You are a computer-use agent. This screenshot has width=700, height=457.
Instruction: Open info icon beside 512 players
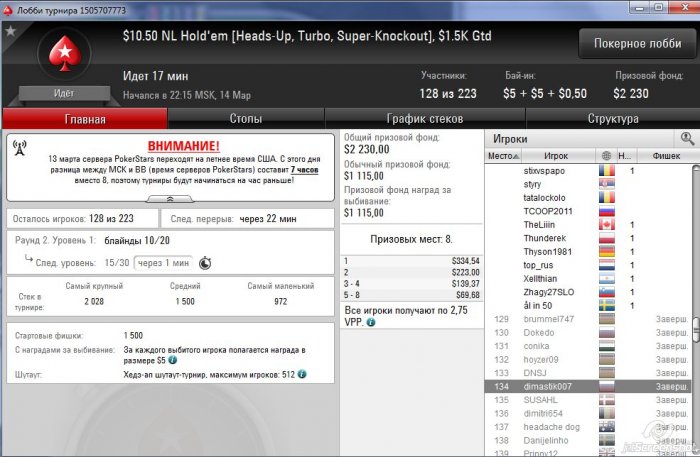302,374
